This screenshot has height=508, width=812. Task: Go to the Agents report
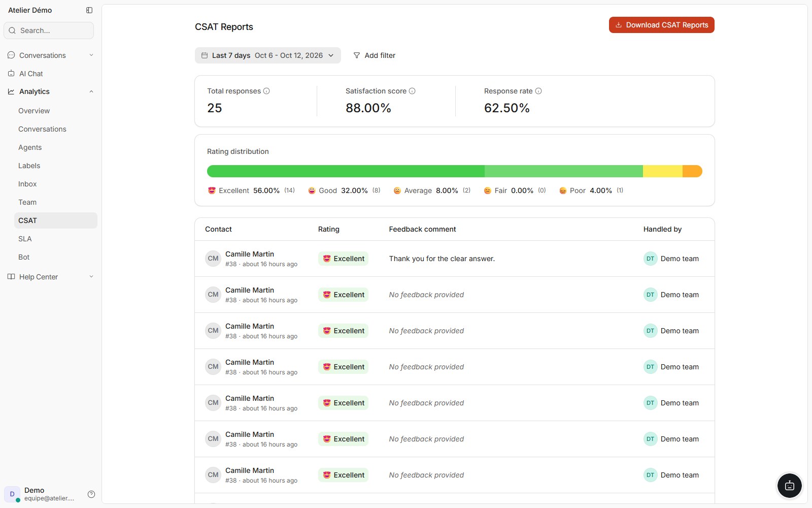(55, 147)
